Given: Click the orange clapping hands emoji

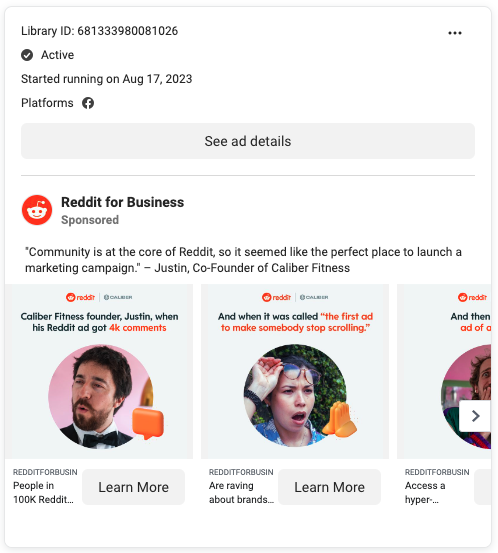Looking at the screenshot, I should pos(339,419).
